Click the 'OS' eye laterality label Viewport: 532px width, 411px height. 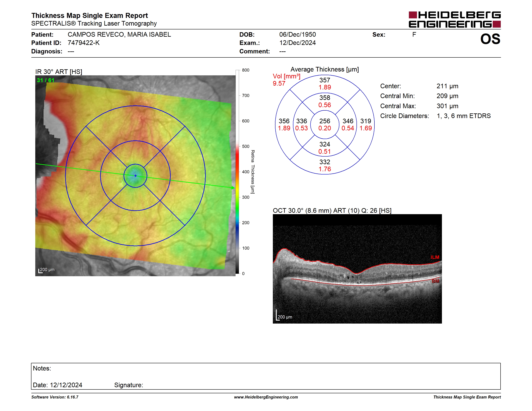click(490, 39)
